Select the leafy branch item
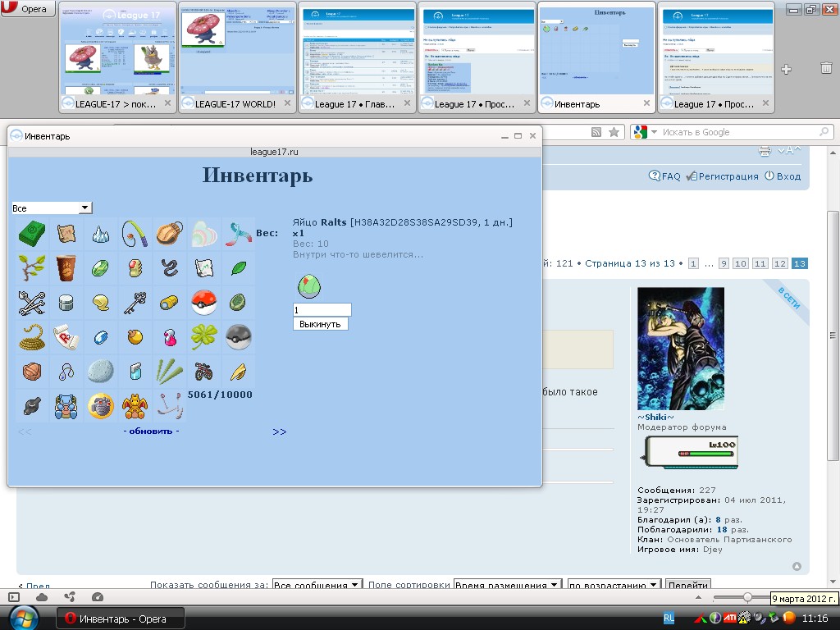This screenshot has height=630, width=840. tap(32, 268)
